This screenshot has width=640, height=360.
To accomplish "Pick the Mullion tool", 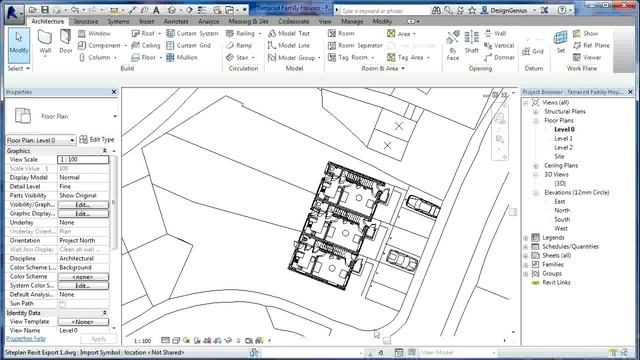I will coord(182,58).
